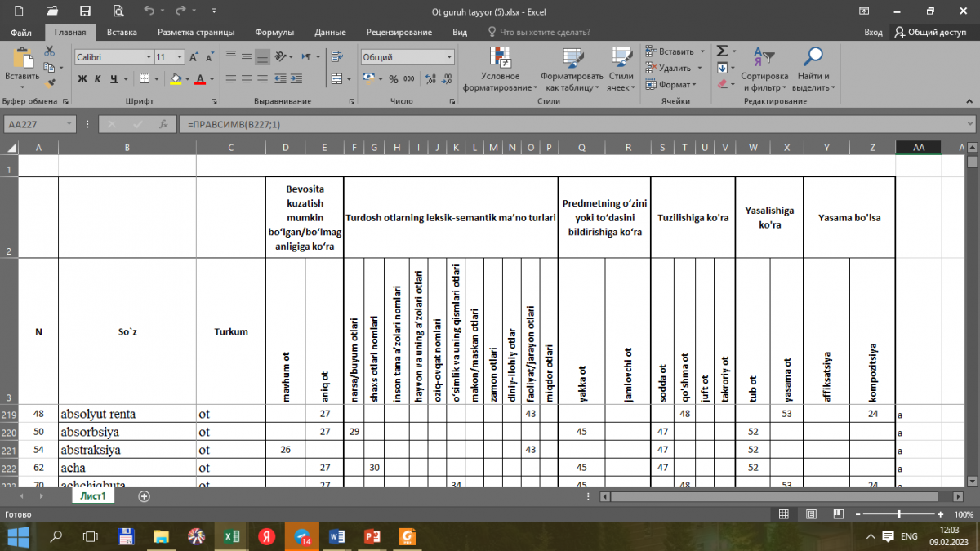Click the Общий доступ share button
This screenshot has height=551, width=980.
929,33
